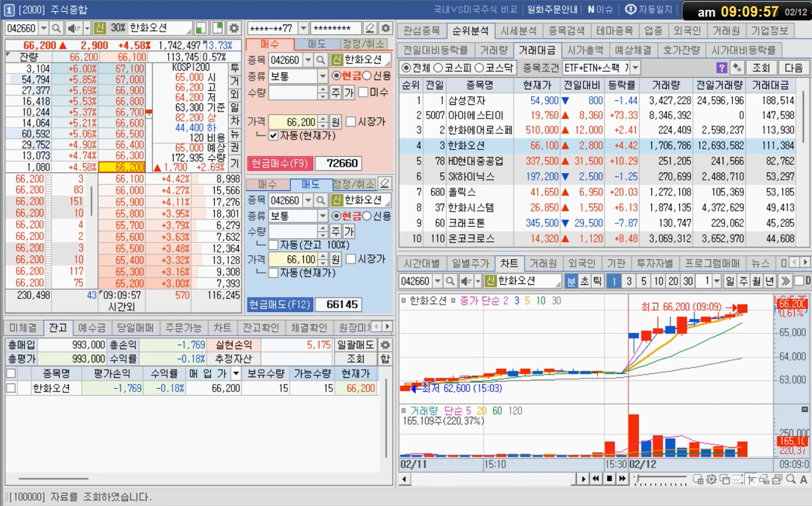Open the 자동일지 clock icon in the title bar
812x506 pixels.
point(631,10)
